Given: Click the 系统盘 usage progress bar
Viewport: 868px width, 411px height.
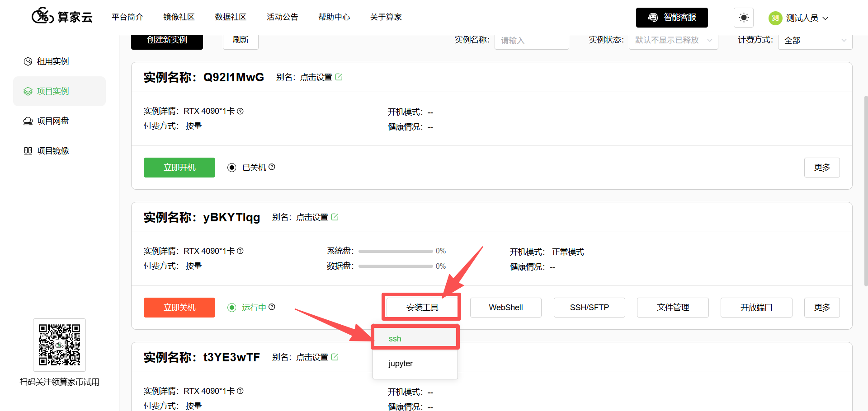Looking at the screenshot, I should click(x=396, y=251).
